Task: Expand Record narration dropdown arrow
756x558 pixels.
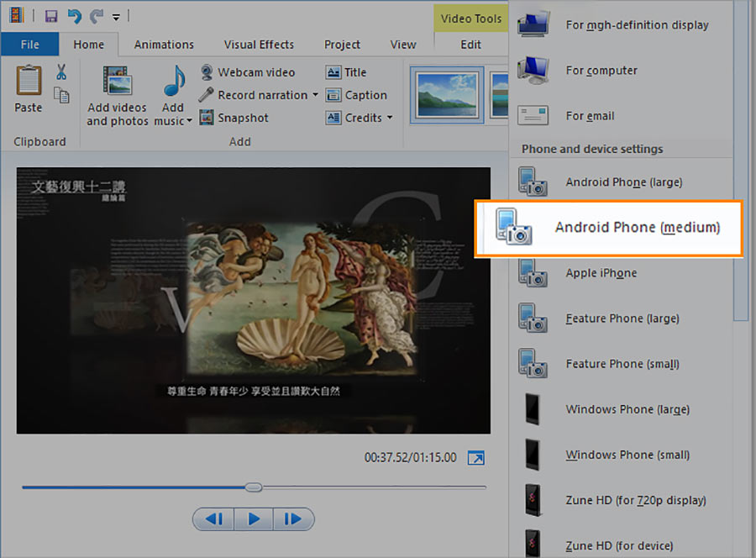Action: (315, 94)
